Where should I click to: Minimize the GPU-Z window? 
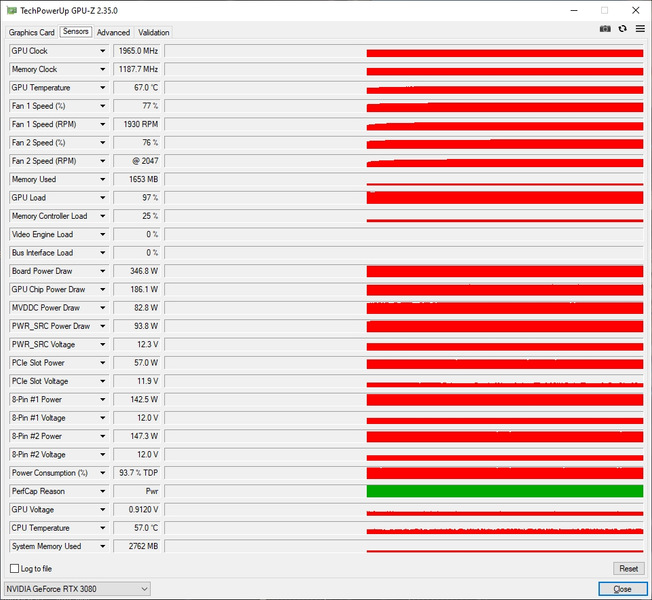[x=574, y=10]
